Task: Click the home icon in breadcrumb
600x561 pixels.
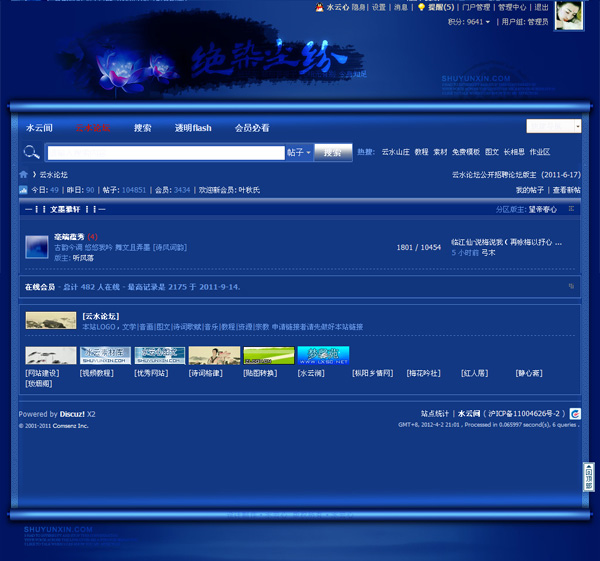Action: (x=23, y=174)
